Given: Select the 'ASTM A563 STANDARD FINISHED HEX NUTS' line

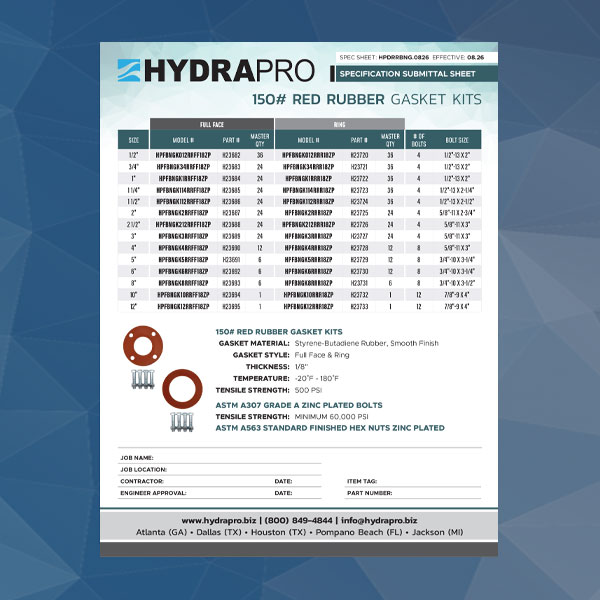Looking at the screenshot, I should click(x=330, y=428).
